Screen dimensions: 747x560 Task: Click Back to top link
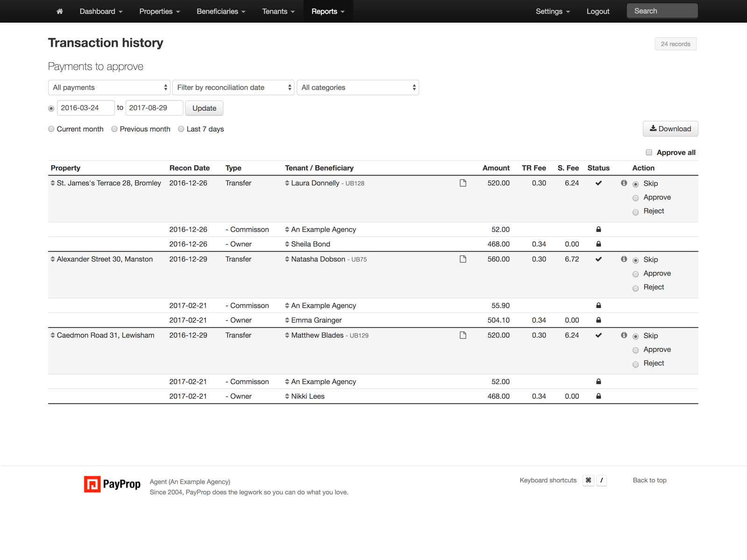tap(649, 480)
